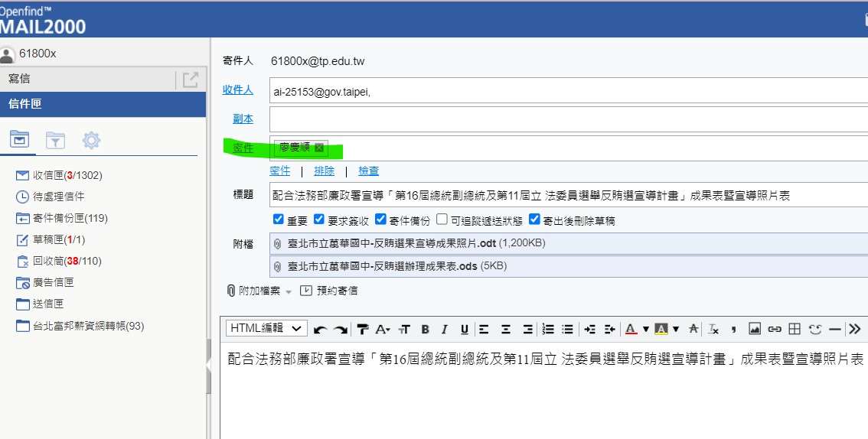The width and height of the screenshot is (868, 439).
Task: Click the 預約寄信 scheduled send button
Action: tap(329, 291)
